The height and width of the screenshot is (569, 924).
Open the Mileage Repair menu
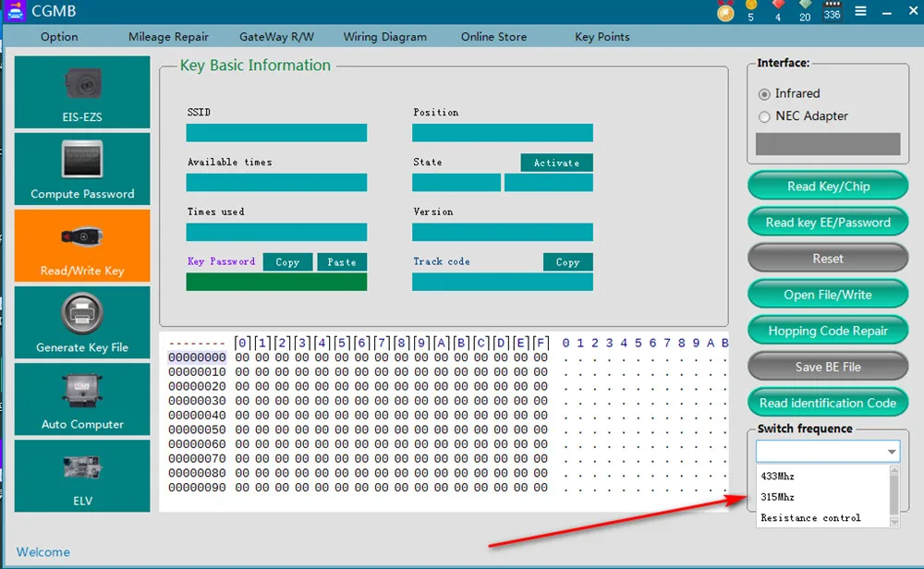click(168, 37)
